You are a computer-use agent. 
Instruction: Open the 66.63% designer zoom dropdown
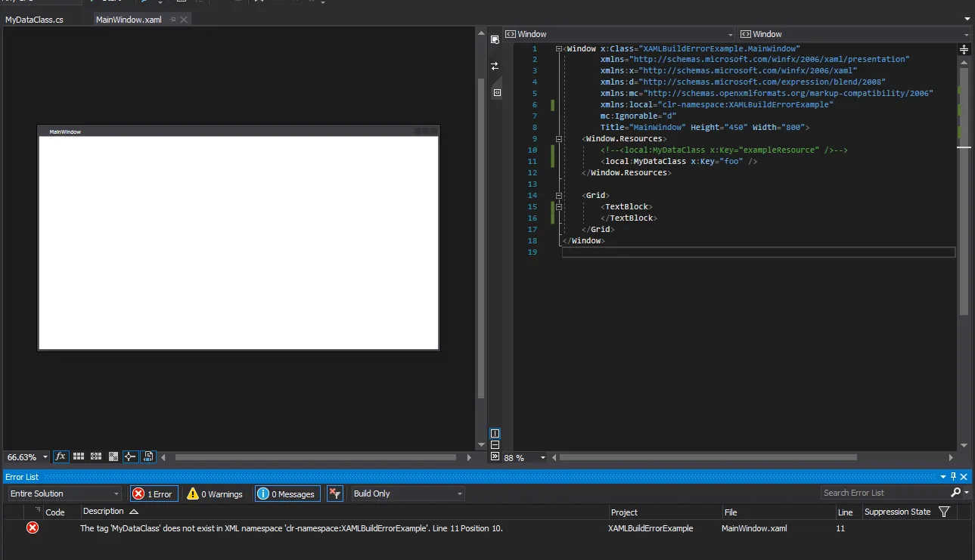pyautogui.click(x=45, y=457)
